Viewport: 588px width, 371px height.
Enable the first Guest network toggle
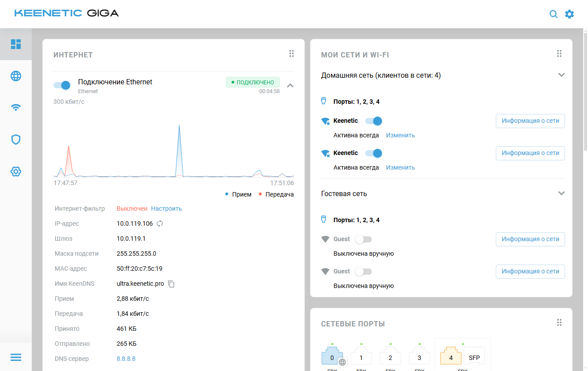click(x=364, y=239)
